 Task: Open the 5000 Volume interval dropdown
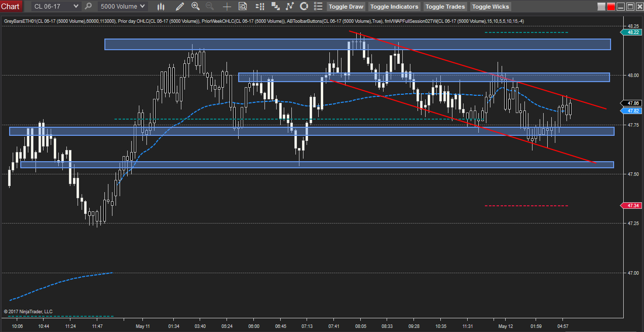point(122,7)
